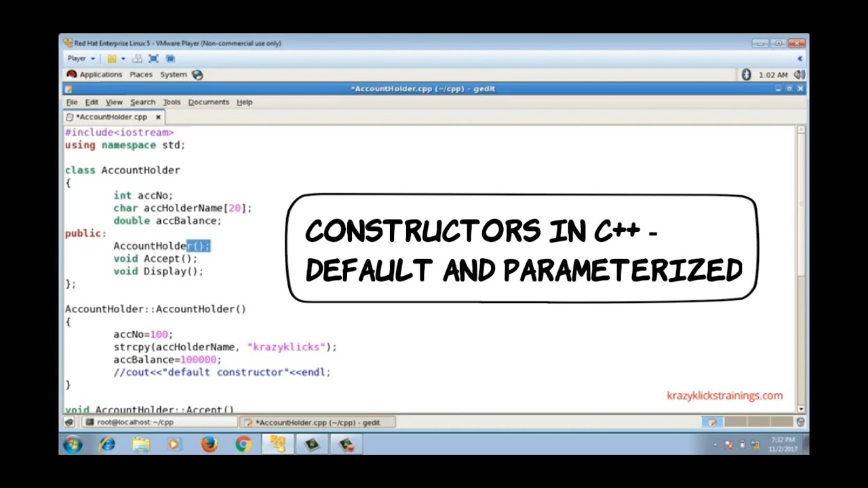Open the VMware Player menu dropdown
Screen dimensions: 868x488
(x=81, y=58)
